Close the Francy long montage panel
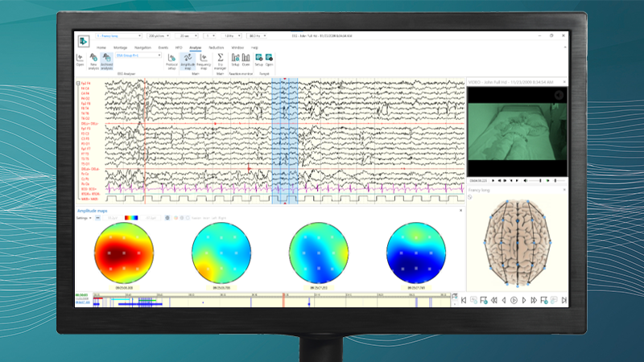 564,190
